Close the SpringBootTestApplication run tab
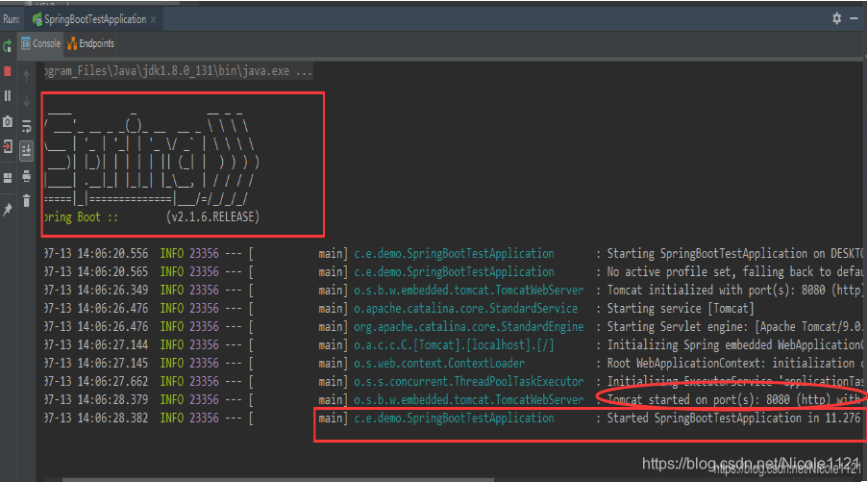 (x=153, y=20)
